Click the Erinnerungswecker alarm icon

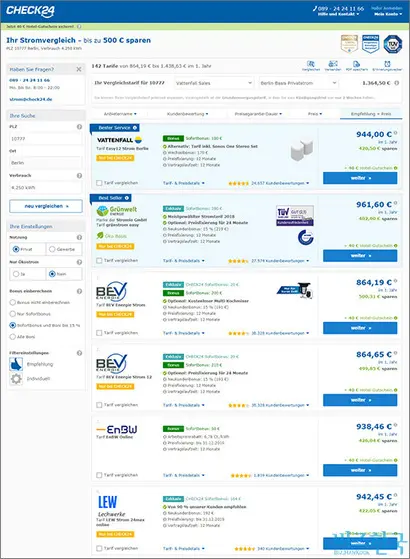point(387,65)
